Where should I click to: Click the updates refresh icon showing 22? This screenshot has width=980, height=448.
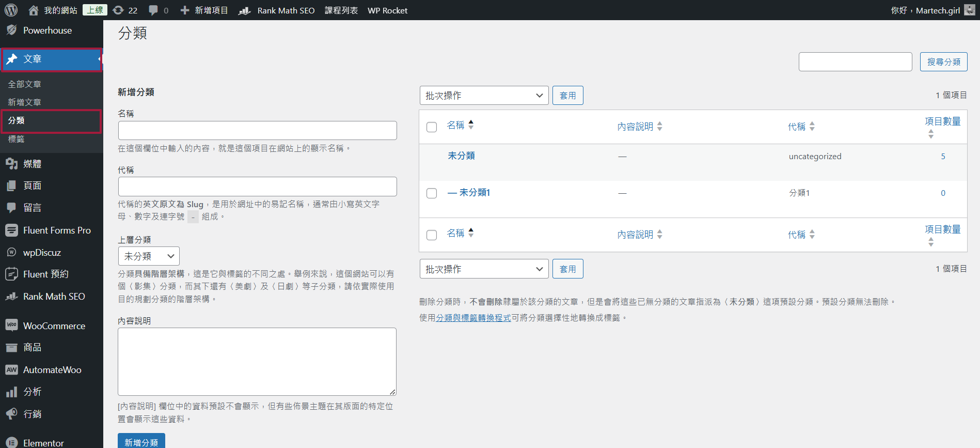tap(118, 10)
